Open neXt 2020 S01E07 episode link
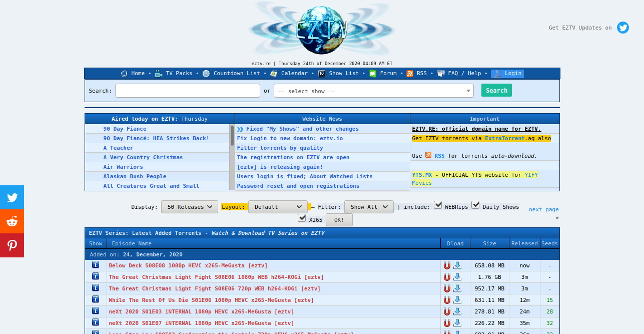The width and height of the screenshot is (644, 334). (201, 323)
